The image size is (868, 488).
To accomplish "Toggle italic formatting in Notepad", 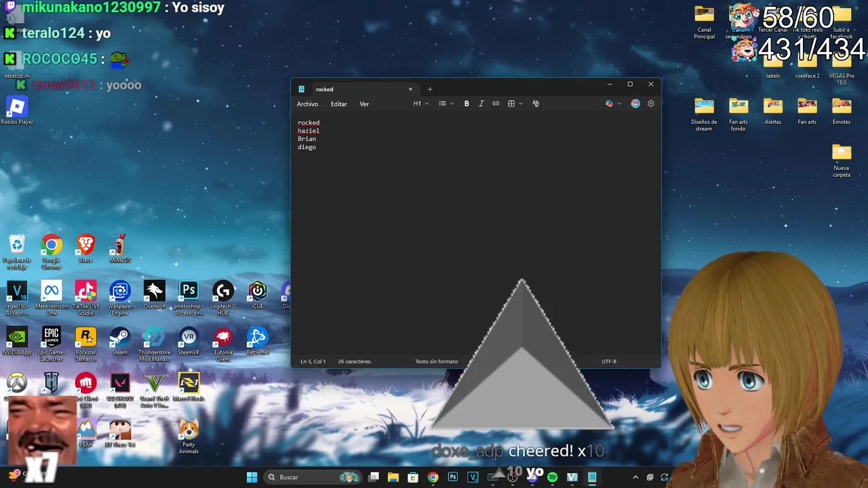I will coord(481,104).
